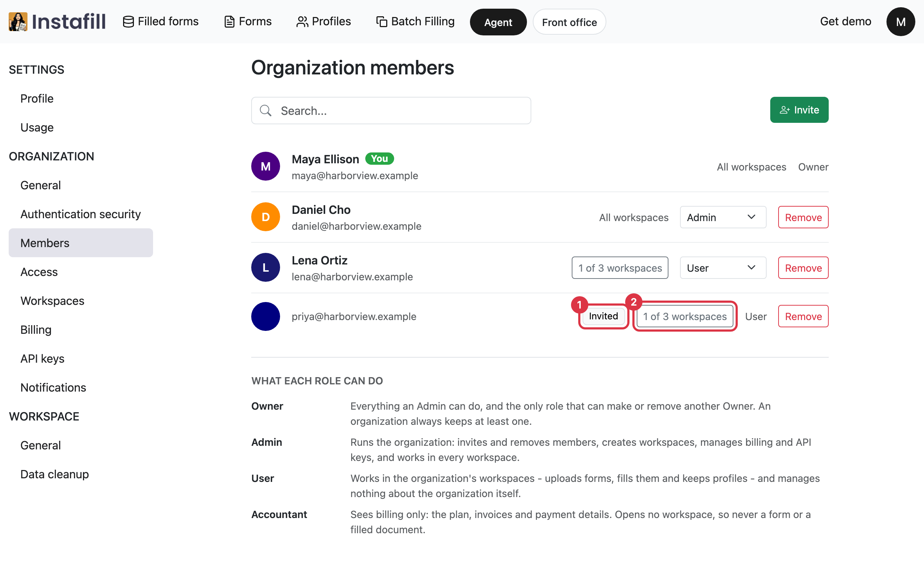Open the account avatar menu M

point(900,22)
